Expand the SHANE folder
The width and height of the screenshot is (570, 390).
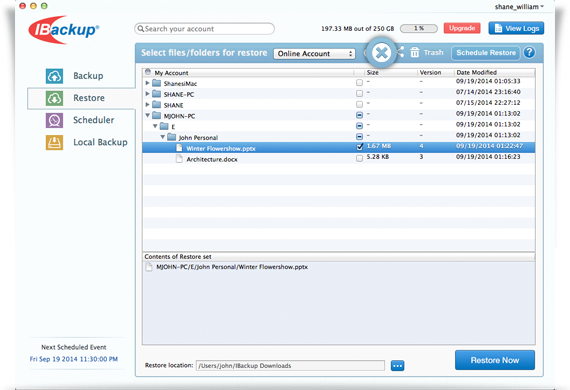tap(147, 105)
